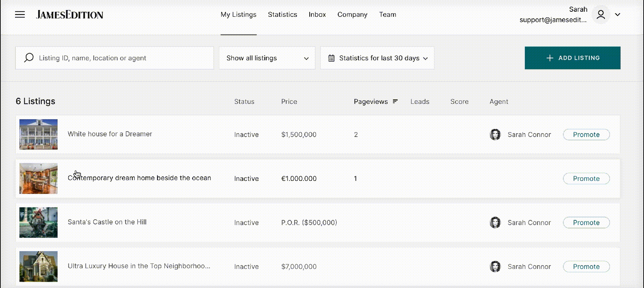Image resolution: width=644 pixels, height=288 pixels.
Task: Sort by Pageviews column header
Action: (x=371, y=101)
